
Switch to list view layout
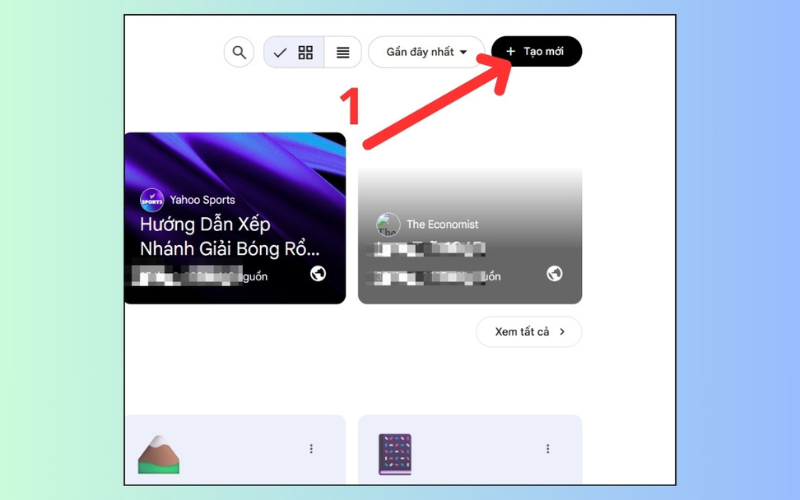[343, 52]
